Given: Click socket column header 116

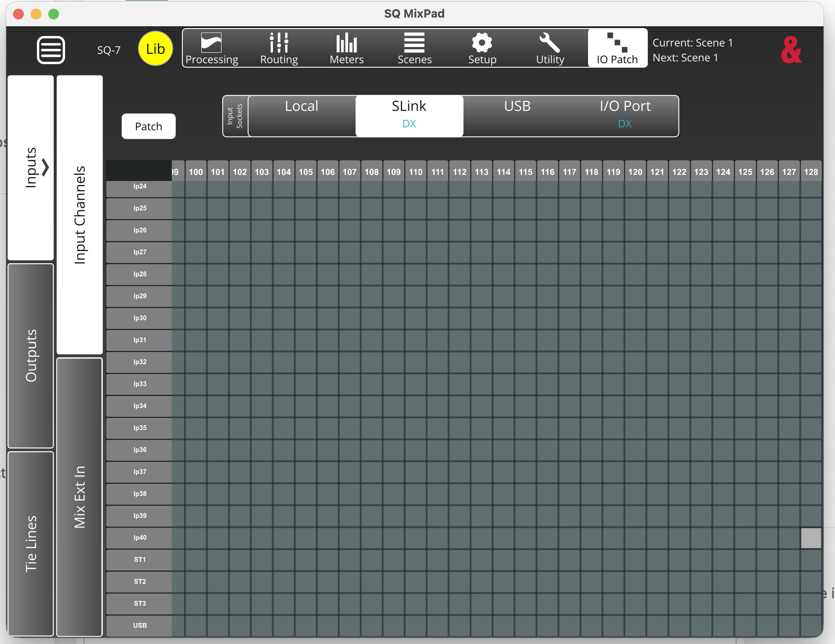Looking at the screenshot, I should pos(548,171).
